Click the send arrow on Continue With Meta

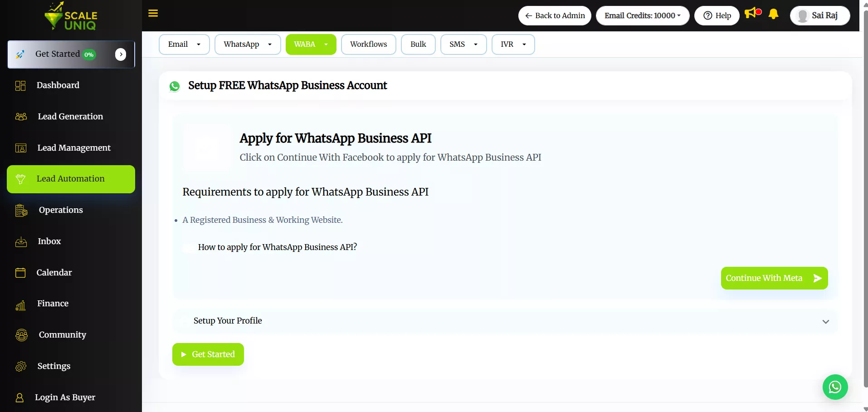pos(817,278)
